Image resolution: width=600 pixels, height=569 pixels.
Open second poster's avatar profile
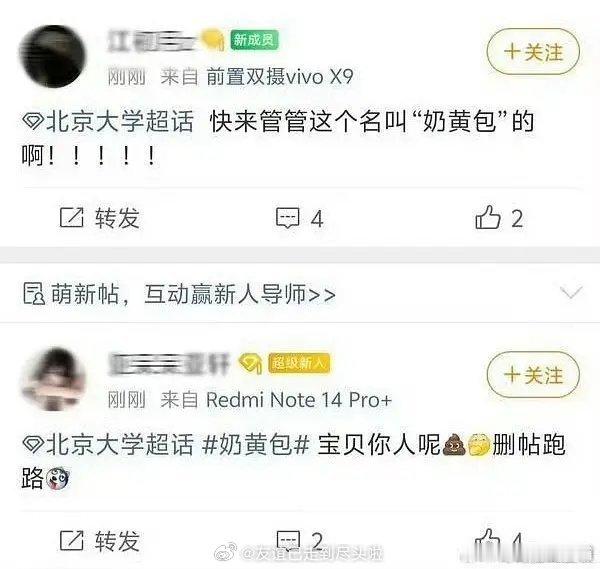pos(53,379)
